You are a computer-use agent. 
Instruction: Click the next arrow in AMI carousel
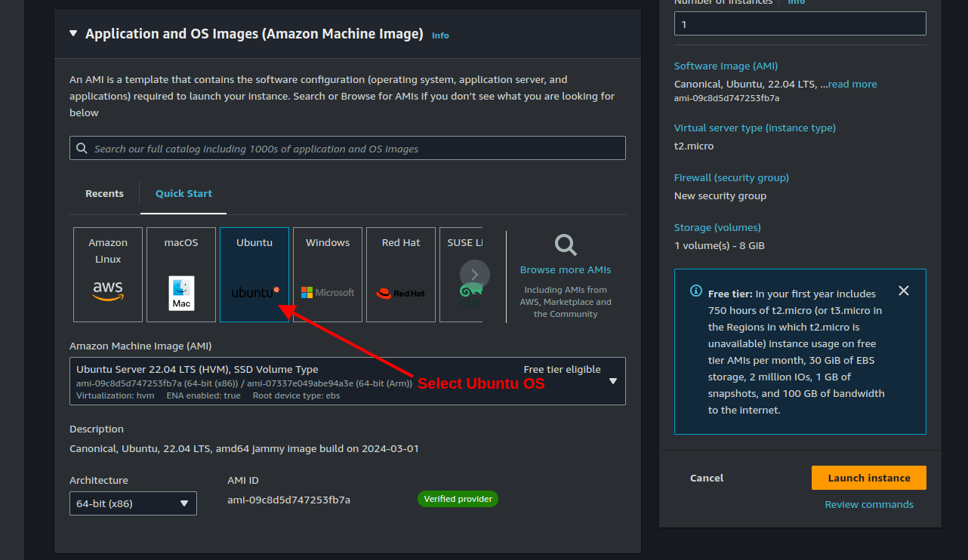tap(474, 275)
